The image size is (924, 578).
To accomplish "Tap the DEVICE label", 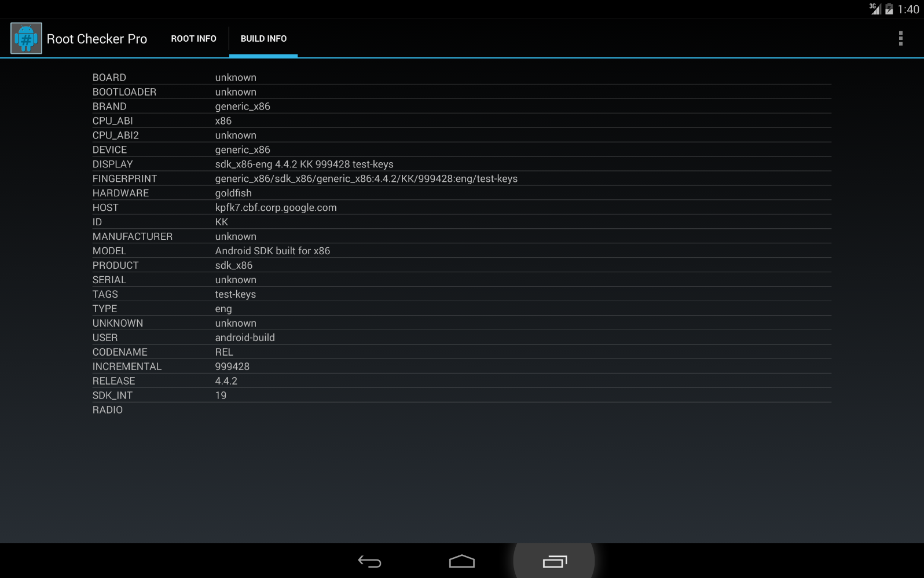I will coord(109,150).
